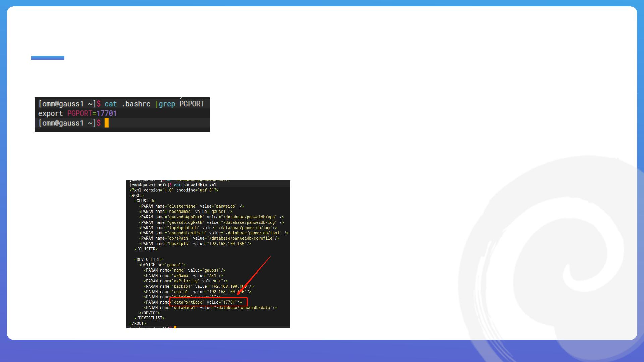Click the corePath PARAM line

pos(209,238)
